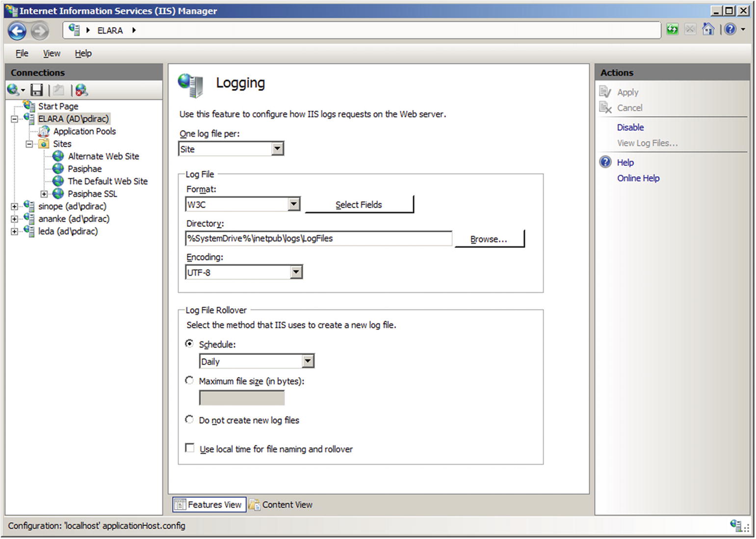
Task: Click the Help link in Actions pane
Action: (626, 162)
